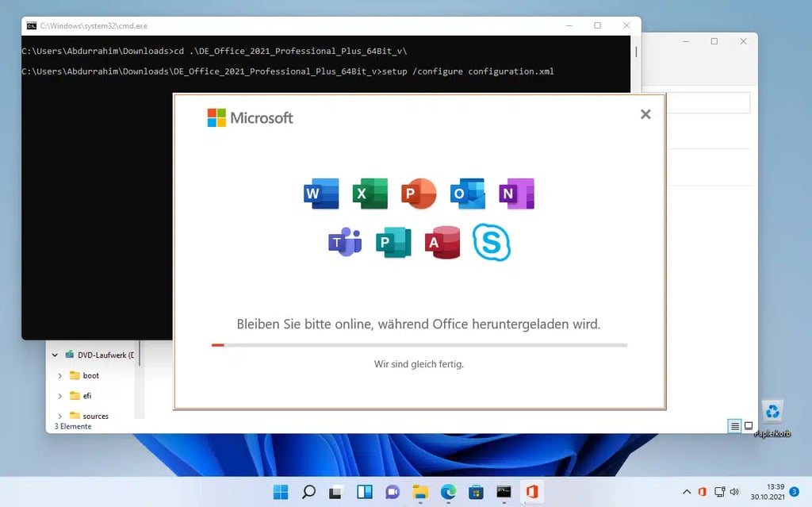Expand the sources folder in Explorer
Image resolution: width=812 pixels, height=507 pixels.
(x=60, y=416)
